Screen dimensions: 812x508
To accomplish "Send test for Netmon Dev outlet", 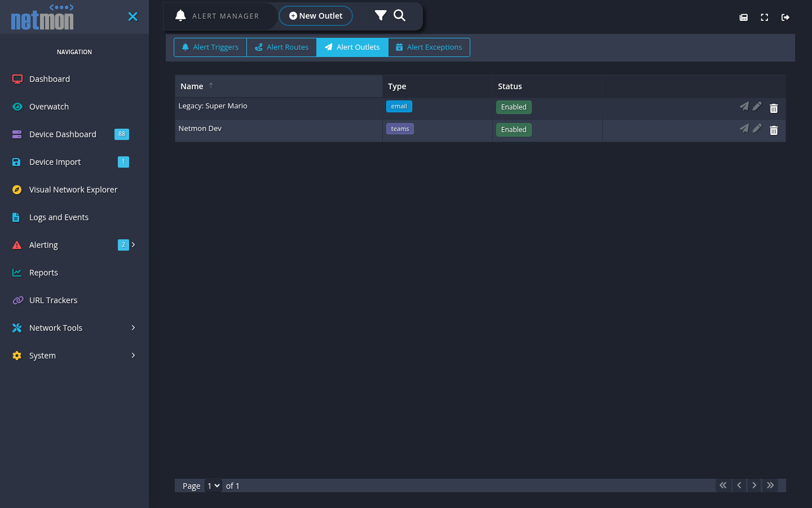I will click(x=744, y=129).
